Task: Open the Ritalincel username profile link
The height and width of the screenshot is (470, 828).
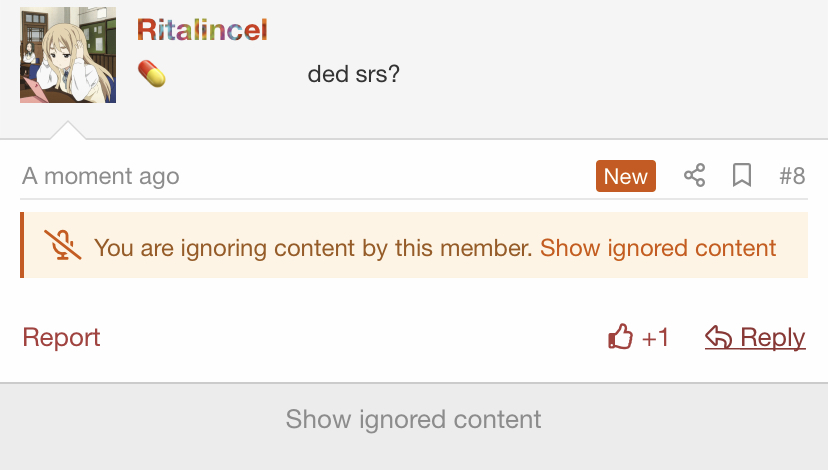Action: [202, 30]
